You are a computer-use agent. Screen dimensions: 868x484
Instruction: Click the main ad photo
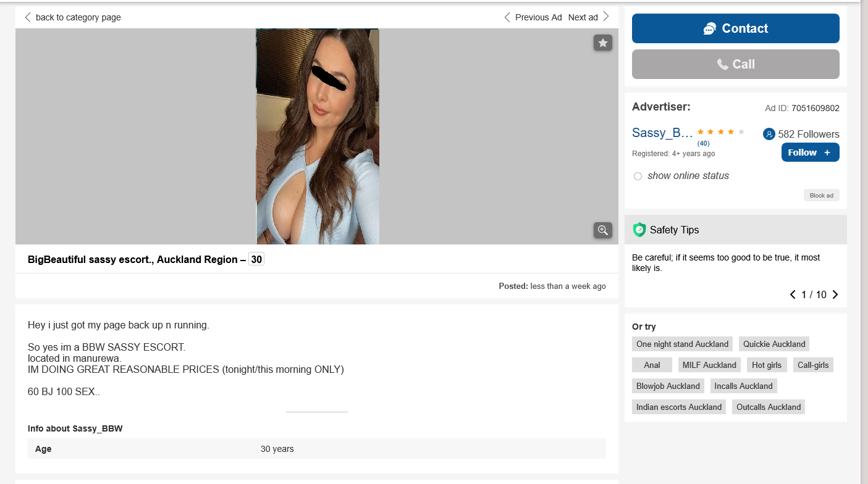tap(318, 136)
